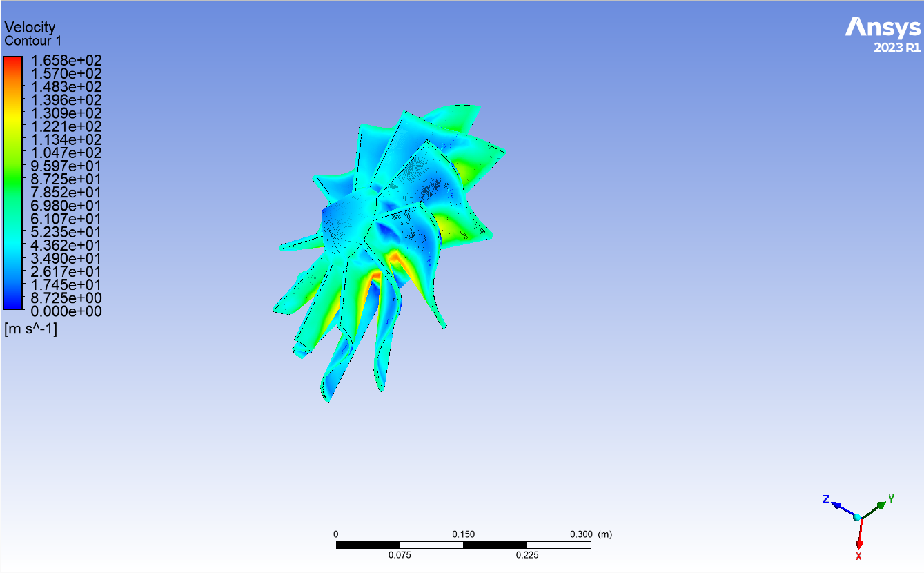The height and width of the screenshot is (573, 924).
Task: Click the 0.075 scale ruler label
Action: click(x=400, y=555)
